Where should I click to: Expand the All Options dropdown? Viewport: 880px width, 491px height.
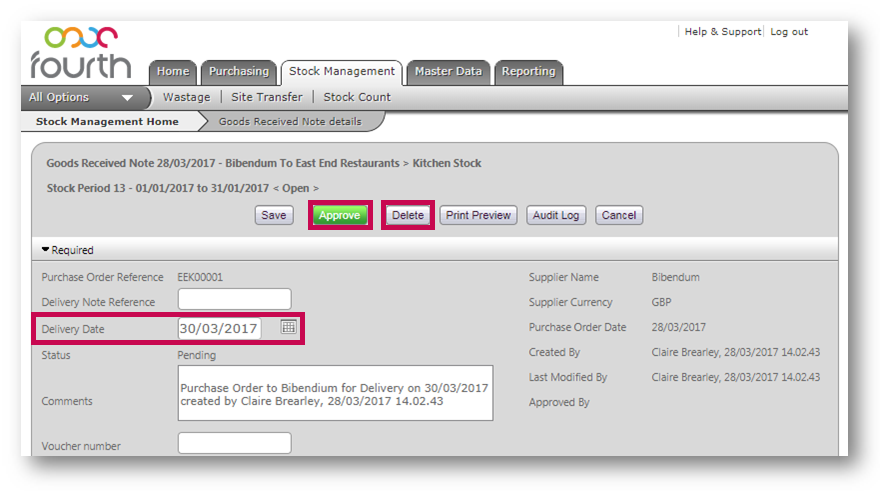82,98
